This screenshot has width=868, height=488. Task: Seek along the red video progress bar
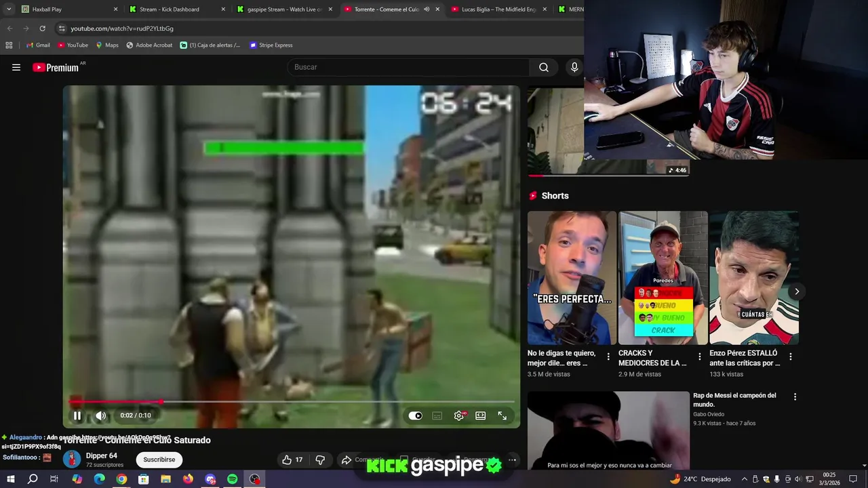(292, 402)
